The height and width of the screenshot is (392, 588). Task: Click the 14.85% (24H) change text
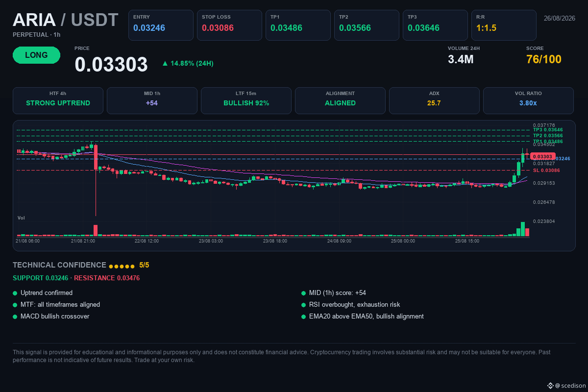point(192,63)
